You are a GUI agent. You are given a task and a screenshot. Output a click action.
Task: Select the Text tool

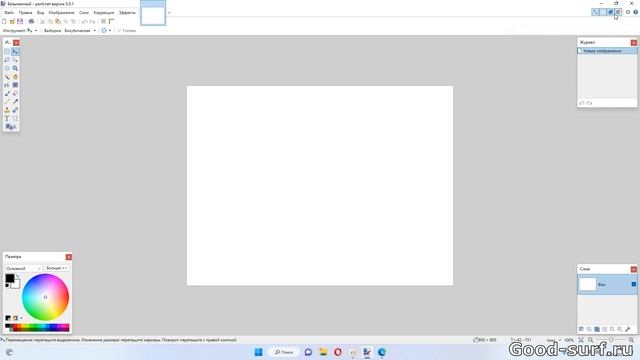click(7, 119)
